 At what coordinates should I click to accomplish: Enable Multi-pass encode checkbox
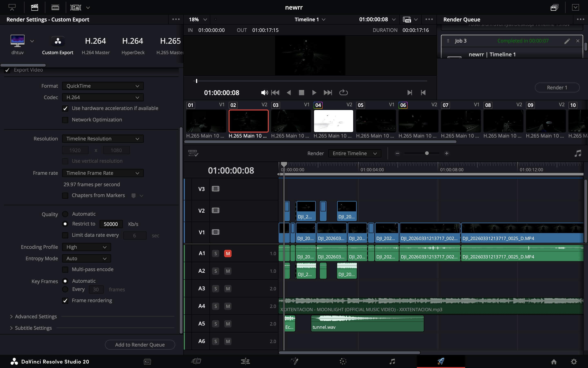(65, 269)
